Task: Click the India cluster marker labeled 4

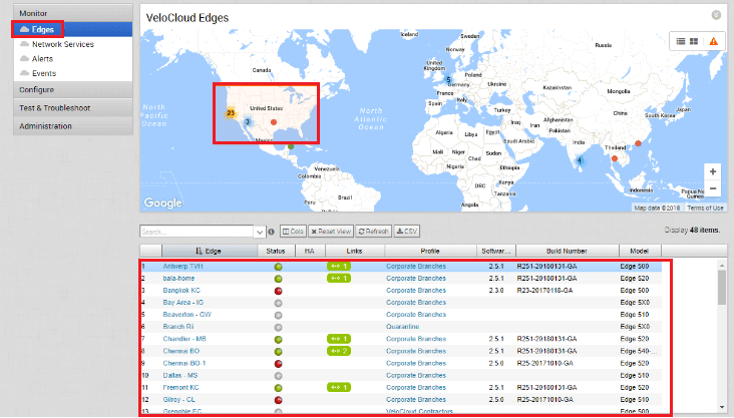Action: pos(580,161)
